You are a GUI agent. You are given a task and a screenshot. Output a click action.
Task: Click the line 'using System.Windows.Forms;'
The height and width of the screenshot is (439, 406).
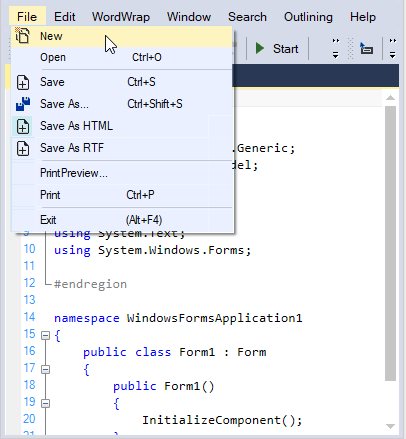[152, 250]
